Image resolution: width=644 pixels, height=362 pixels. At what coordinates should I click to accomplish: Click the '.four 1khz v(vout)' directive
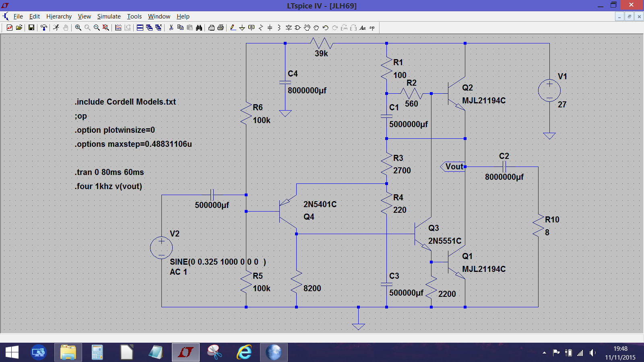click(x=108, y=186)
